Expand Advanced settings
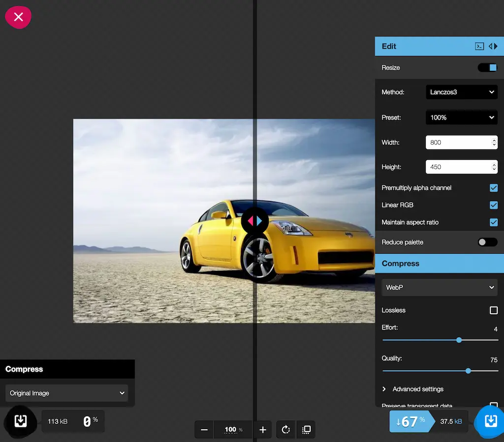The image size is (504, 442). coord(413,389)
